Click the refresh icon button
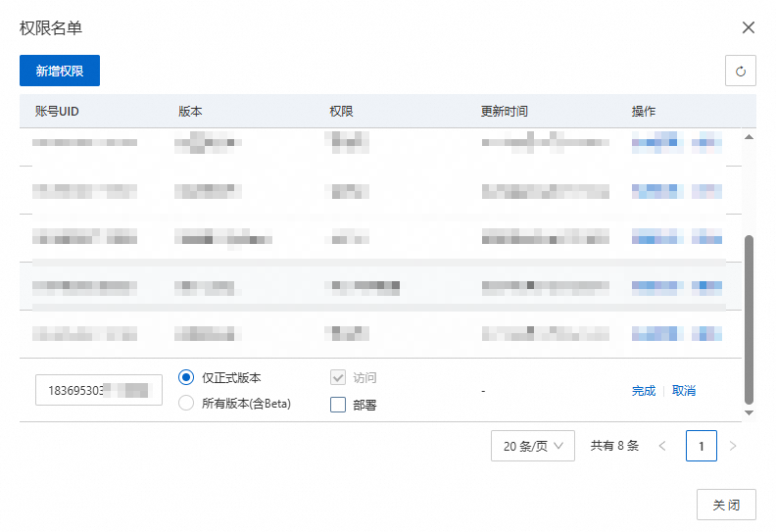776x532 pixels. 741,71
